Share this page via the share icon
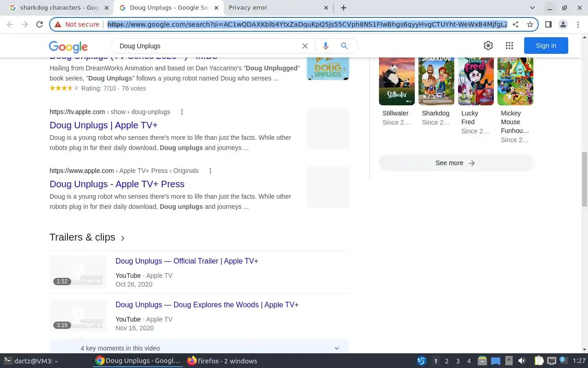The image size is (588, 368). 515,24
